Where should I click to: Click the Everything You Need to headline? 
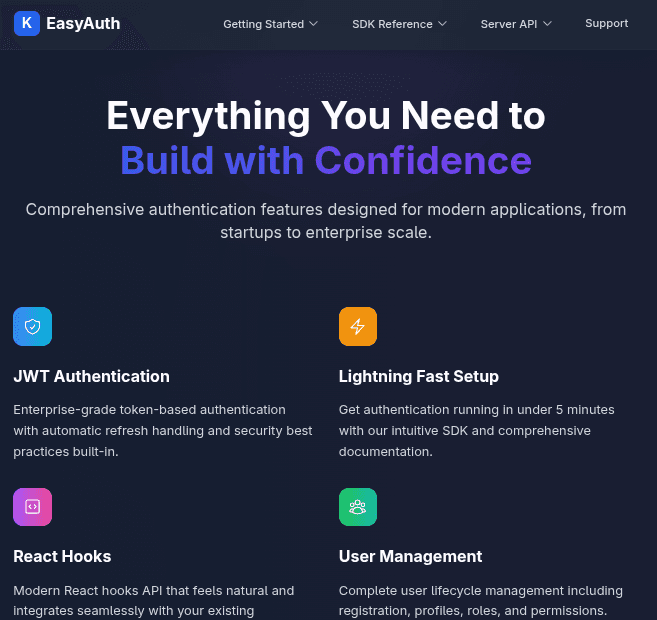coord(326,116)
